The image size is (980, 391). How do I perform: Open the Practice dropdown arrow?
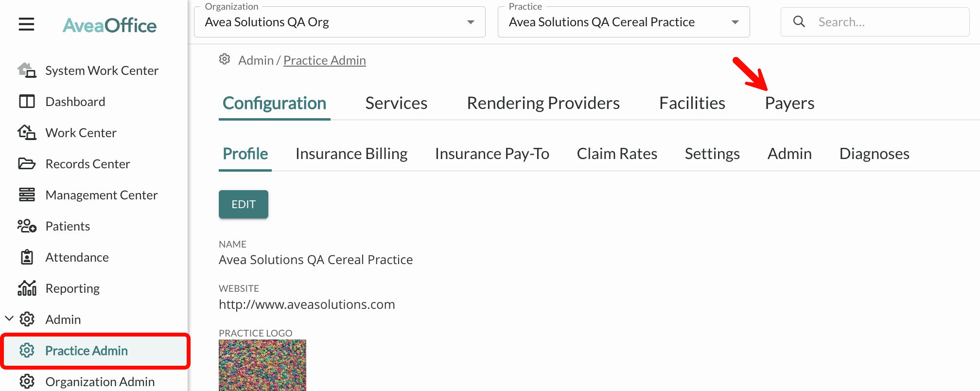coord(735,22)
